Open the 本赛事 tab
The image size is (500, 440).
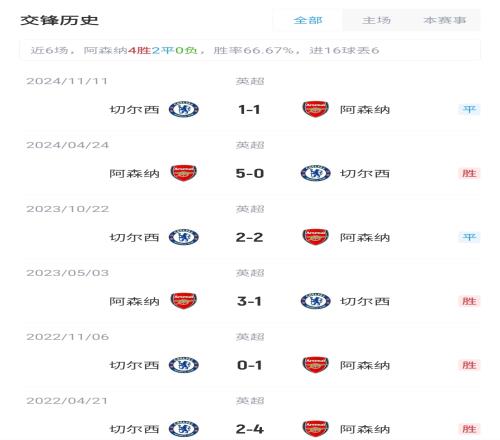coord(445,20)
